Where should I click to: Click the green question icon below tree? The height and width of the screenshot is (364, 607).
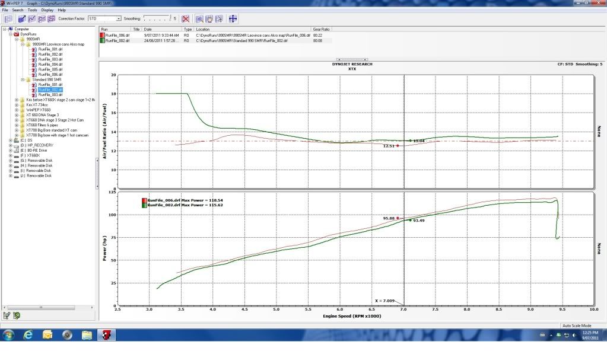(16, 315)
